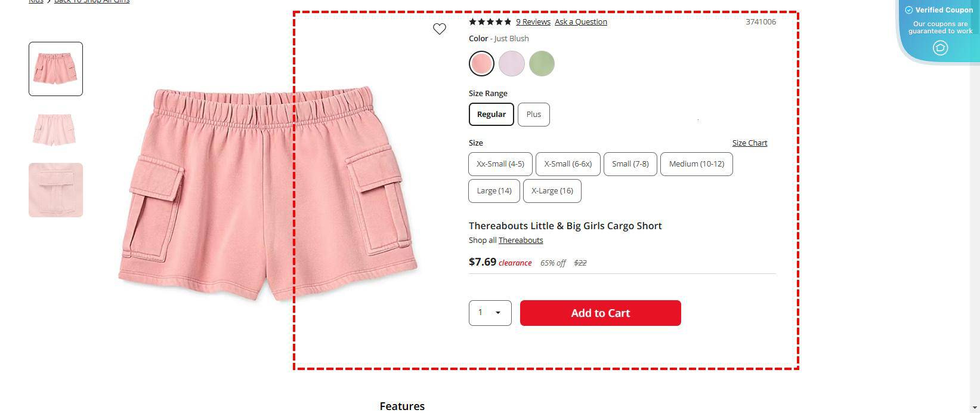
Task: Click the Add to Cart button
Action: [x=600, y=313]
